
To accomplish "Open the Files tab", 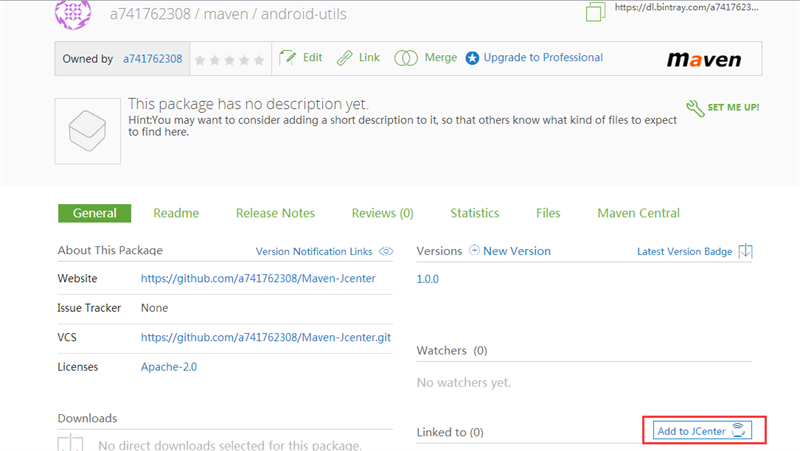I will tap(548, 213).
